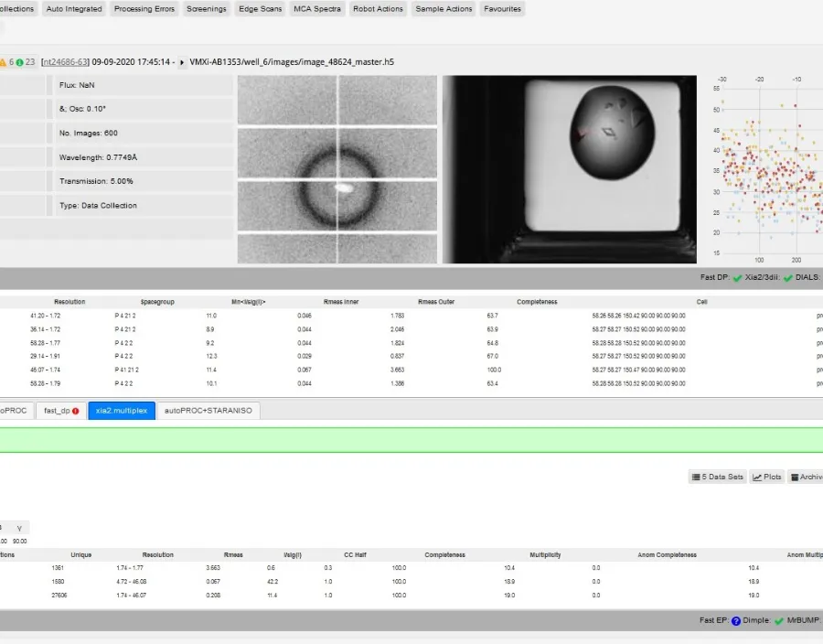Select the row with resolution 36.14 - 1.72
823x644 pixels.
tap(411, 329)
